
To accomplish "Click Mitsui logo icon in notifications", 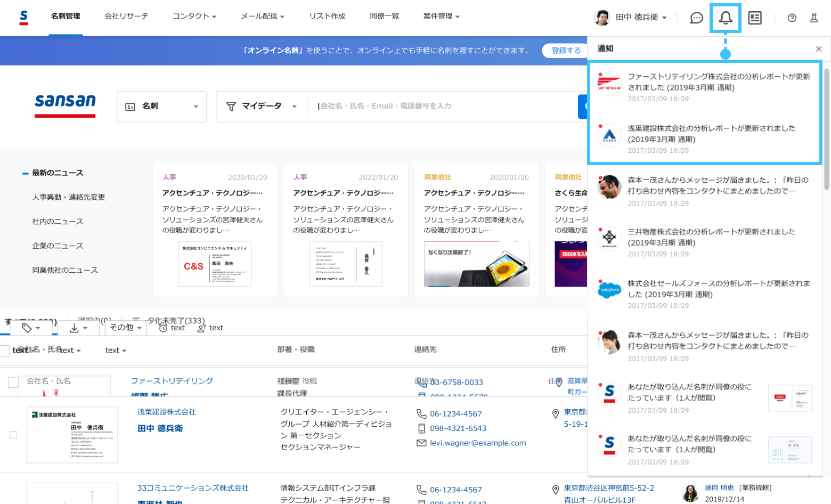I will point(609,238).
